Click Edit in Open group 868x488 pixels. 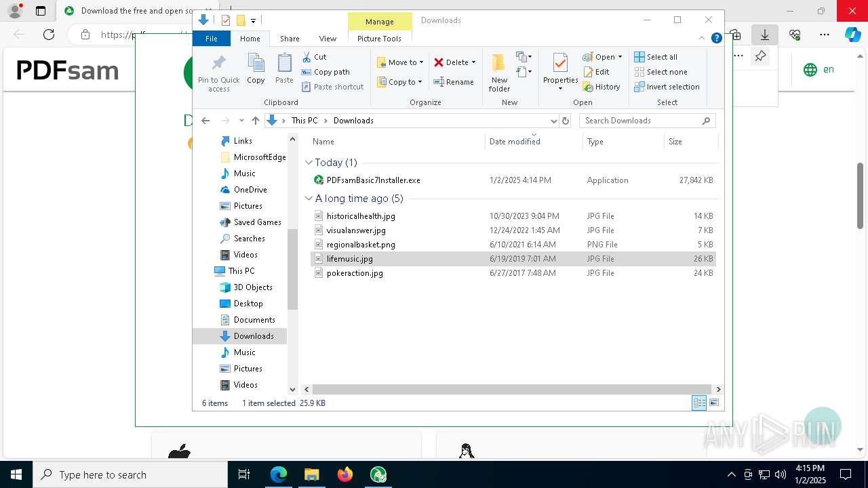click(596, 72)
